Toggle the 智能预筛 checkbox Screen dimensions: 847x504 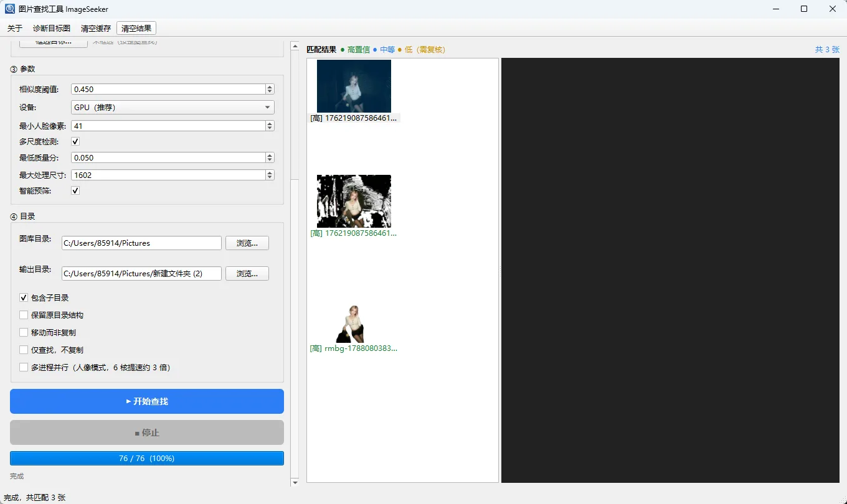click(x=75, y=190)
